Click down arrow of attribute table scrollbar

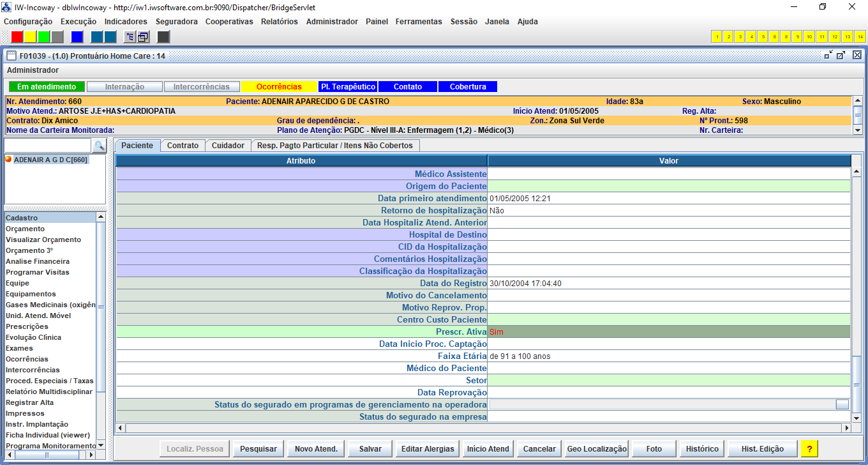point(856,418)
